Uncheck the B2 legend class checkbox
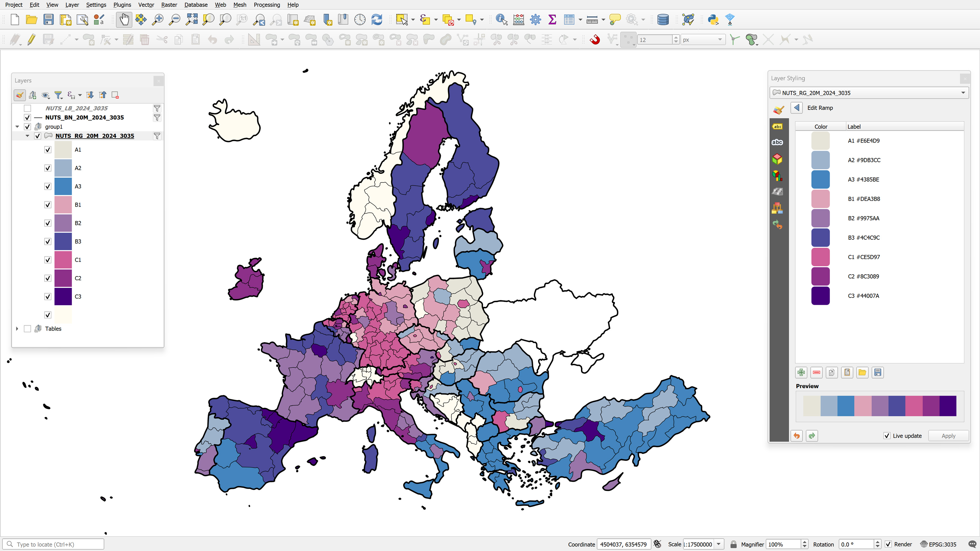 (x=47, y=223)
